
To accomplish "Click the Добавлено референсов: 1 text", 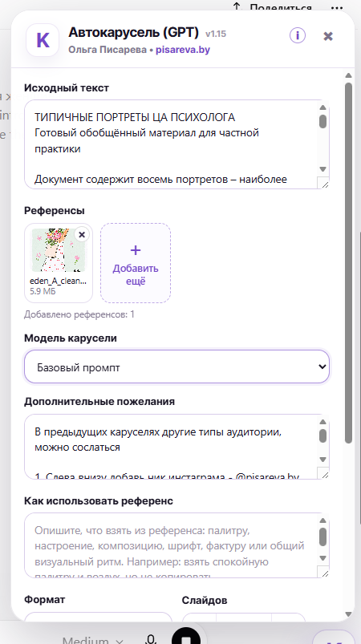I will pyautogui.click(x=79, y=314).
